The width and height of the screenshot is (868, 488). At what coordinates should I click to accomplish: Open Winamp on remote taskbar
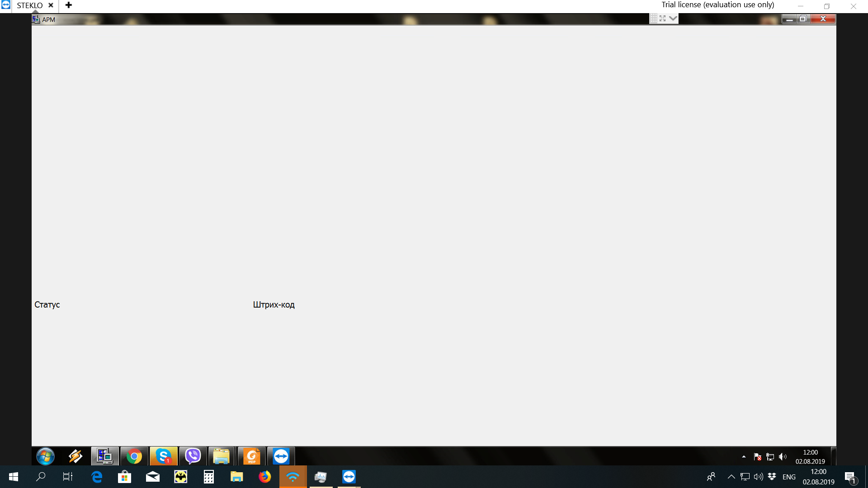coord(75,456)
